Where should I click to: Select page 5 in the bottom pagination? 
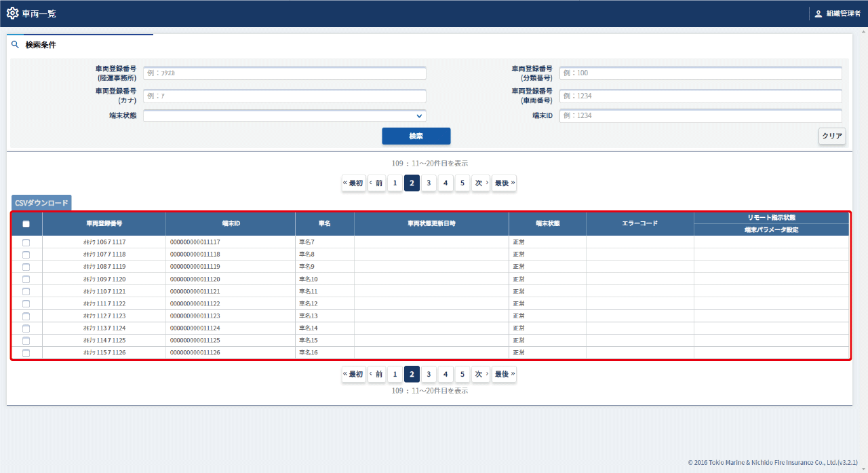click(462, 374)
